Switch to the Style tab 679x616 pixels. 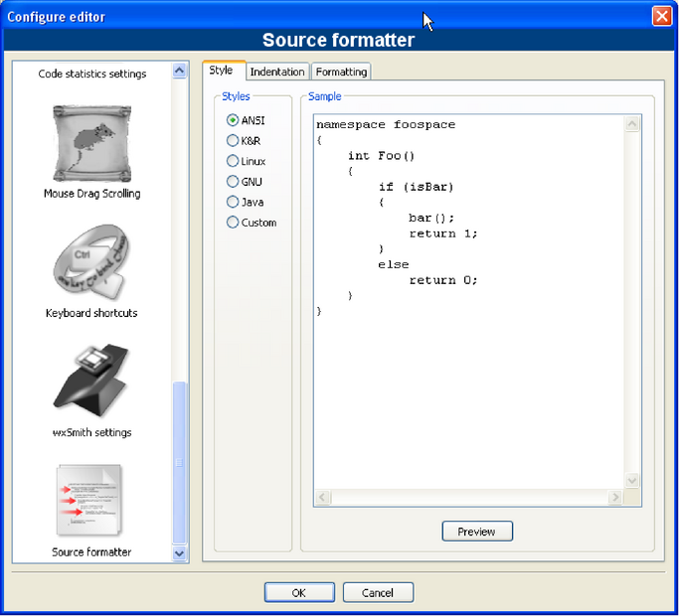point(224,71)
